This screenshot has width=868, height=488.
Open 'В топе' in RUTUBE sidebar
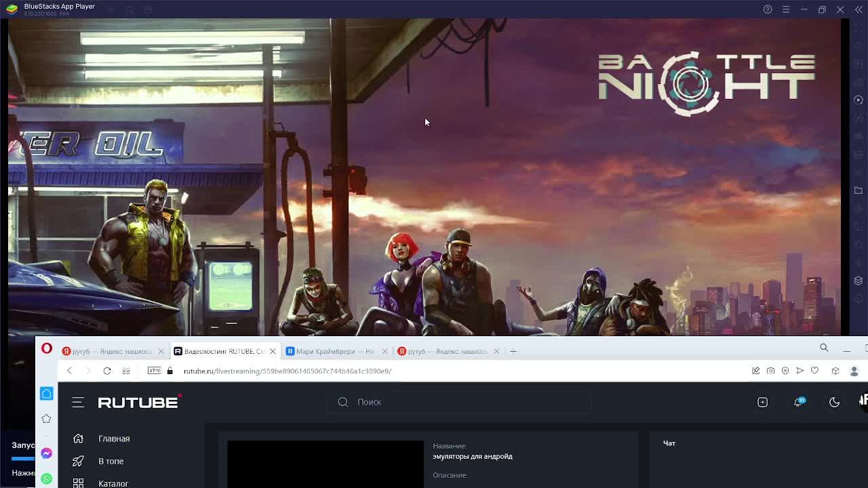click(x=111, y=461)
